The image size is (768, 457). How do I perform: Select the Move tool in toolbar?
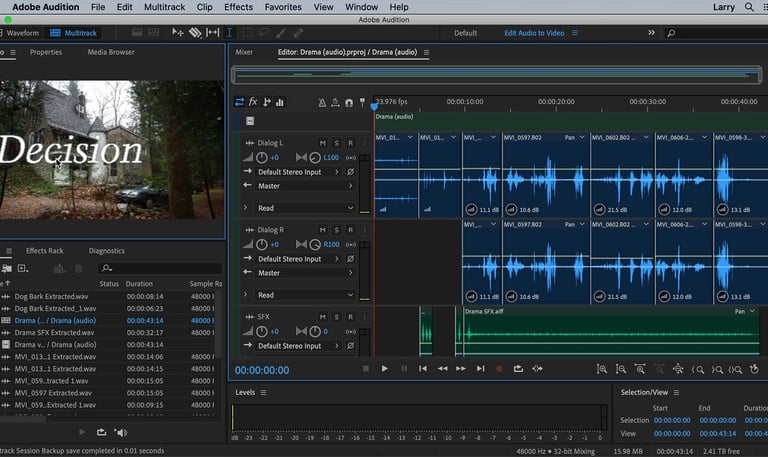point(177,32)
